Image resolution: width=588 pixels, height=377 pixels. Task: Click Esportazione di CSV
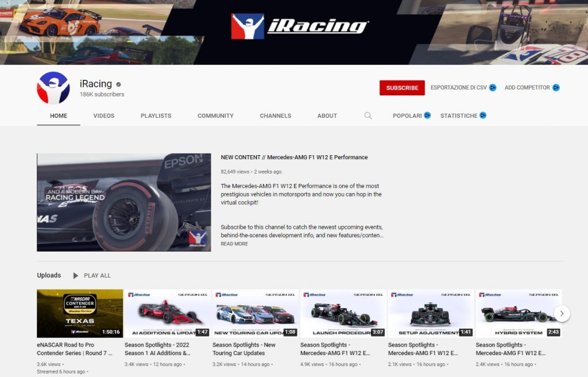click(x=459, y=87)
